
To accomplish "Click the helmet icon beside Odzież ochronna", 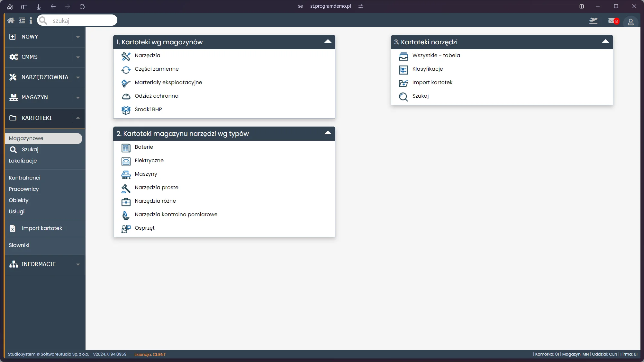I will tap(126, 96).
